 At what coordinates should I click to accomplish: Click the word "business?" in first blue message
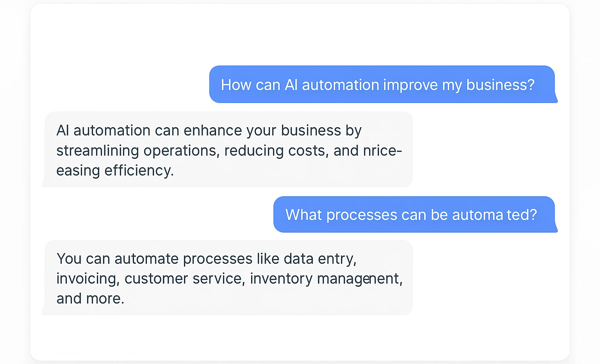[x=500, y=85]
